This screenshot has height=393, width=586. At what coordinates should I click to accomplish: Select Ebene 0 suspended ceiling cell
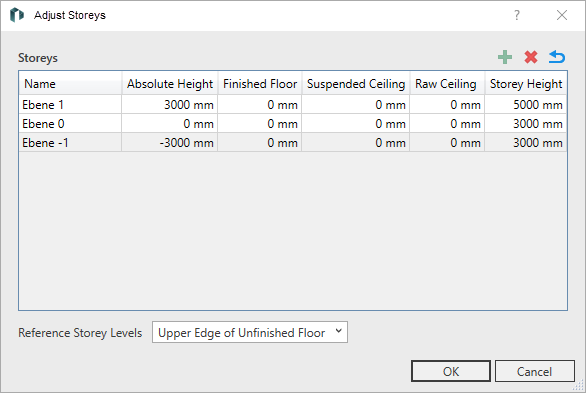[x=356, y=124]
